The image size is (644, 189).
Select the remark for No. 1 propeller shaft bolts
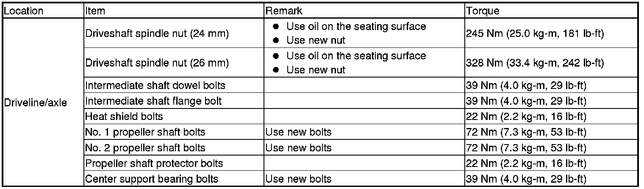pos(298,132)
